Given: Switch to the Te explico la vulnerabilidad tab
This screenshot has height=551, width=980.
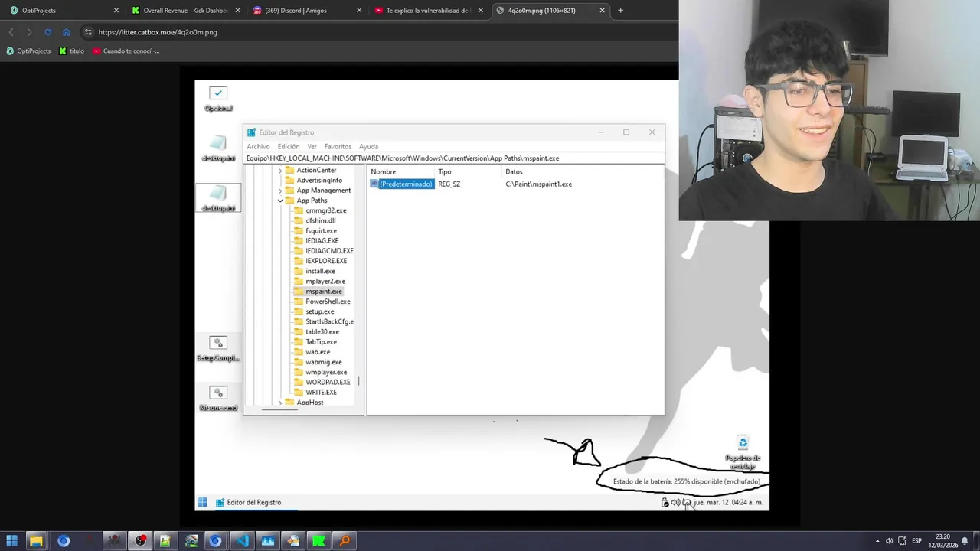Looking at the screenshot, I should coord(427,11).
